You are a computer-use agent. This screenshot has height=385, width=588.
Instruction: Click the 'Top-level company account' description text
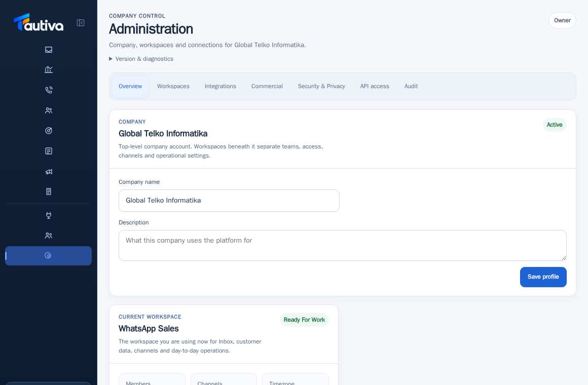point(221,151)
